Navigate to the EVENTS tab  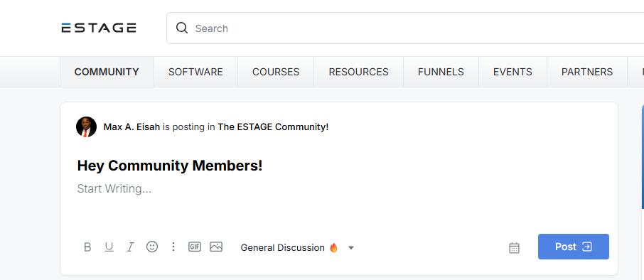coord(512,72)
